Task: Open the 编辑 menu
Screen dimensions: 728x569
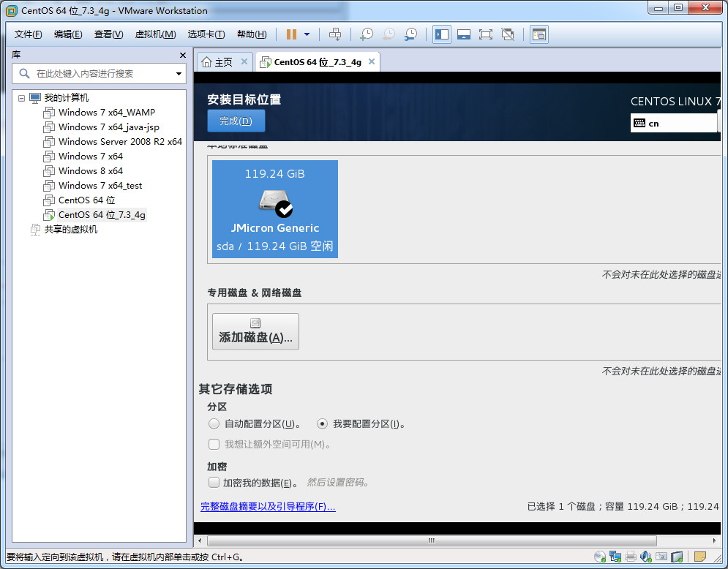Action: click(68, 34)
